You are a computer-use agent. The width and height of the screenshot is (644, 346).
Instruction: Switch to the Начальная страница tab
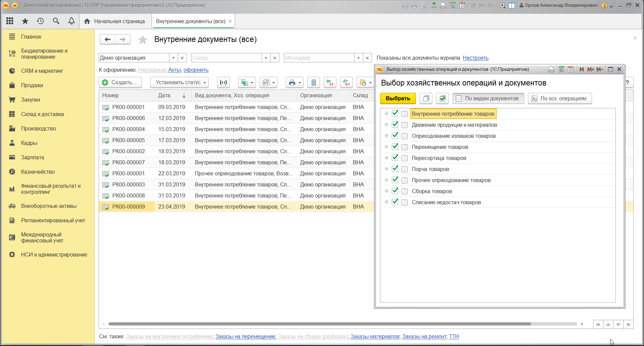[x=115, y=21]
